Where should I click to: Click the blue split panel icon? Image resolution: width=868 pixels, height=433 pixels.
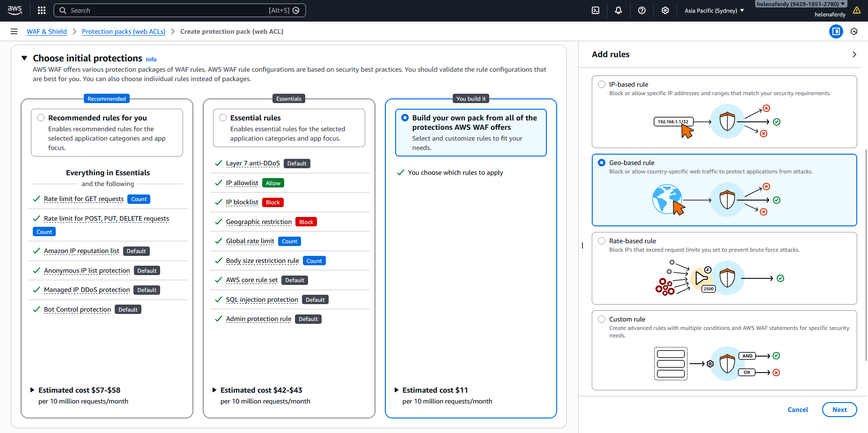(x=836, y=31)
